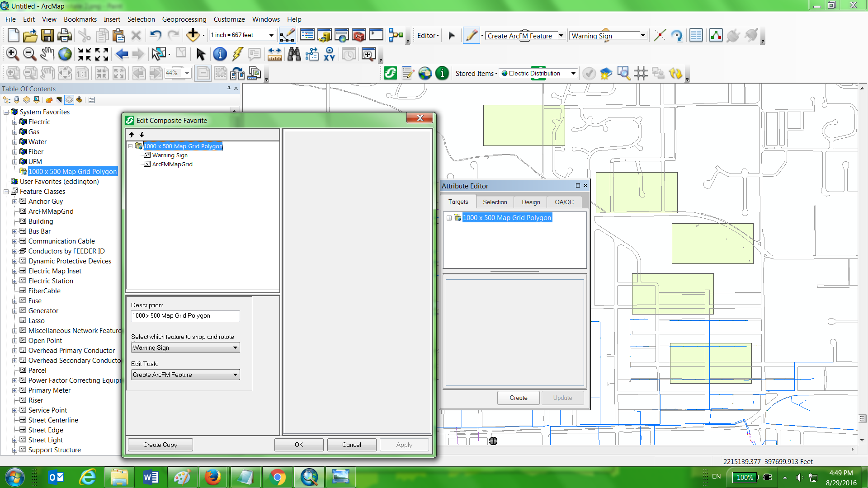This screenshot has width=868, height=488.
Task: Open the Geoprocessing menu
Action: [x=184, y=19]
